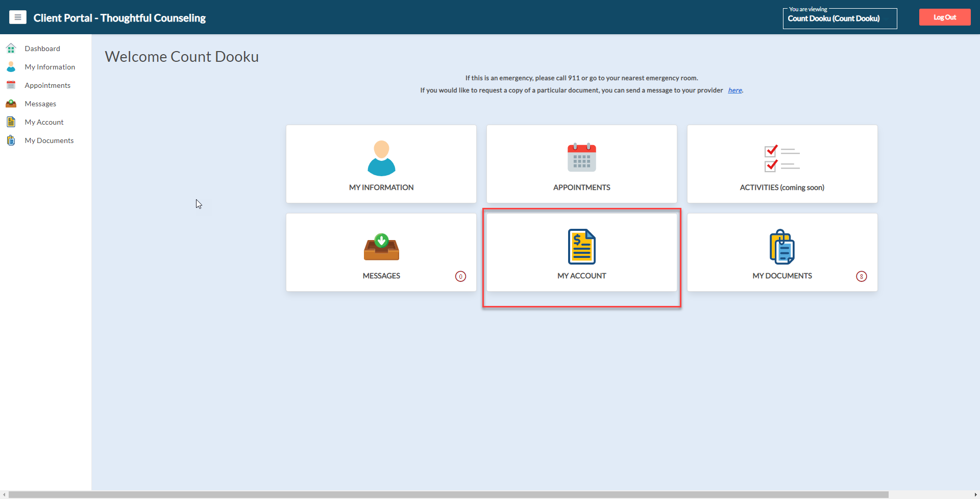Click the 'here' link to message provider
The image size is (980, 499).
coord(734,90)
